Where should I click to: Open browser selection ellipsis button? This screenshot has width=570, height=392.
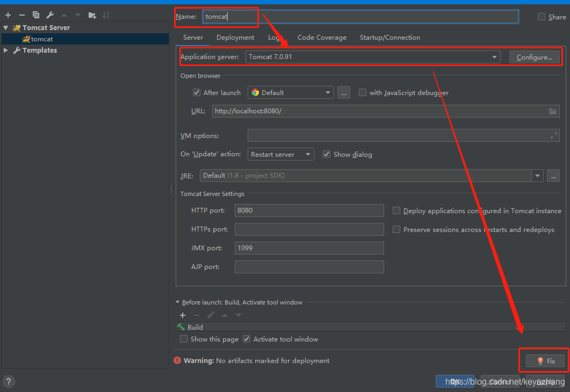click(x=343, y=93)
